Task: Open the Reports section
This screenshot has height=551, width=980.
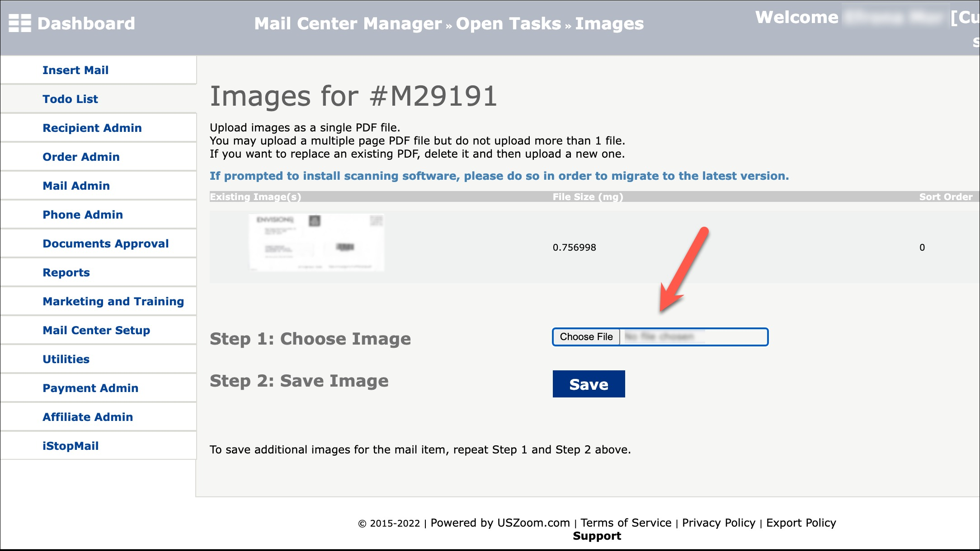Action: 66,272
